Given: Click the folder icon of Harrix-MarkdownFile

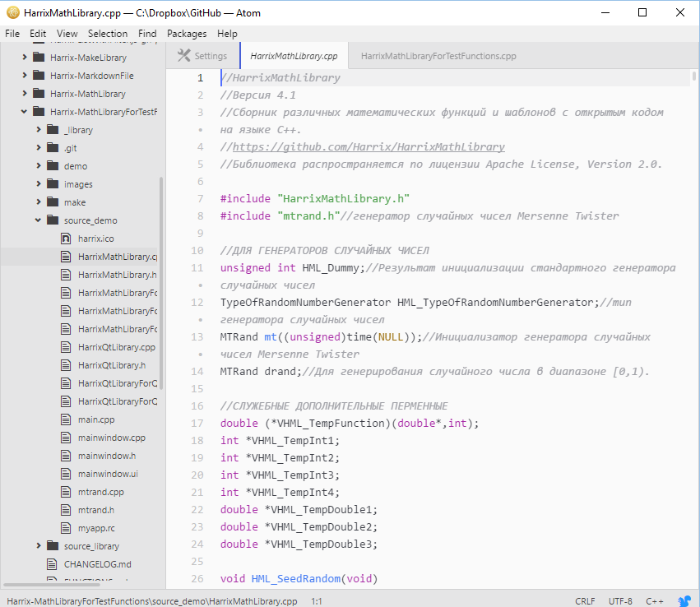Looking at the screenshot, I should 39,75.
